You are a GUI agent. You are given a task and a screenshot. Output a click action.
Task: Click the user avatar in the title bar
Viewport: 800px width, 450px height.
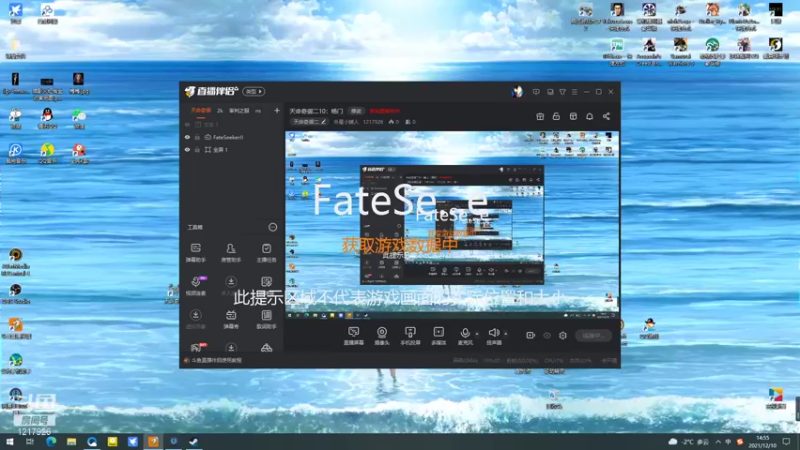(x=517, y=91)
